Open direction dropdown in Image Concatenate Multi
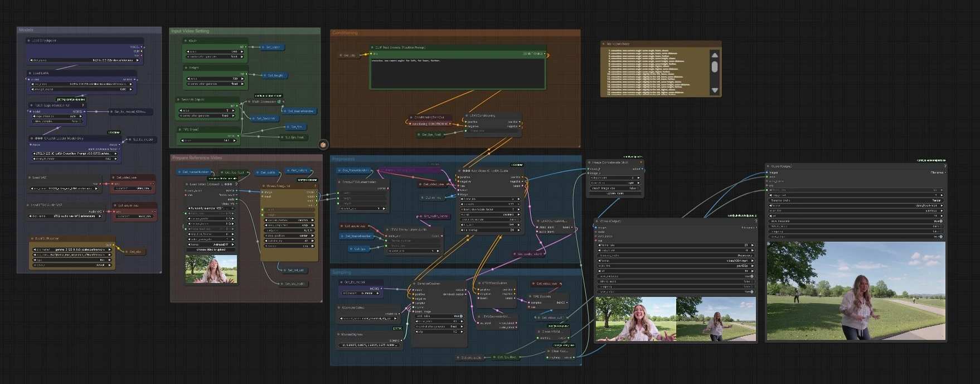This screenshot has height=384, width=980. [615, 183]
